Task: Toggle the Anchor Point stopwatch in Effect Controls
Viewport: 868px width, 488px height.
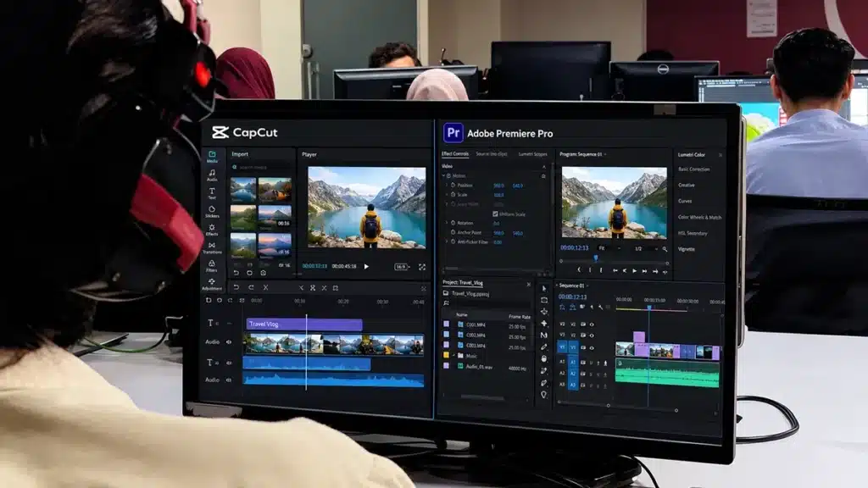Action: click(453, 232)
